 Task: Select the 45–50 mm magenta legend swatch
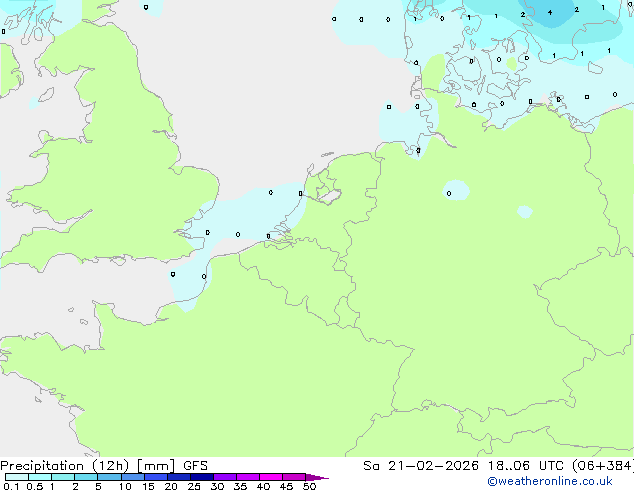tap(294, 477)
